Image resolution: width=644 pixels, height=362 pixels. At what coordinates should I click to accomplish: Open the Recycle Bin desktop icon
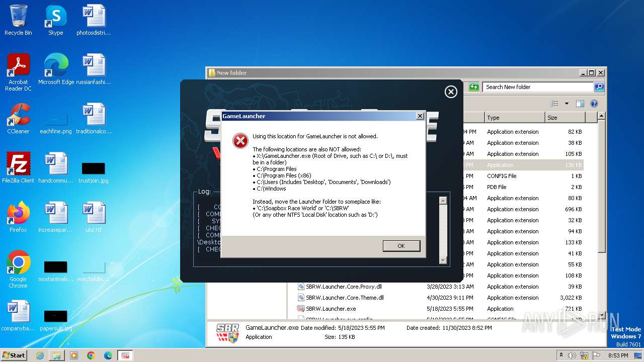click(18, 20)
